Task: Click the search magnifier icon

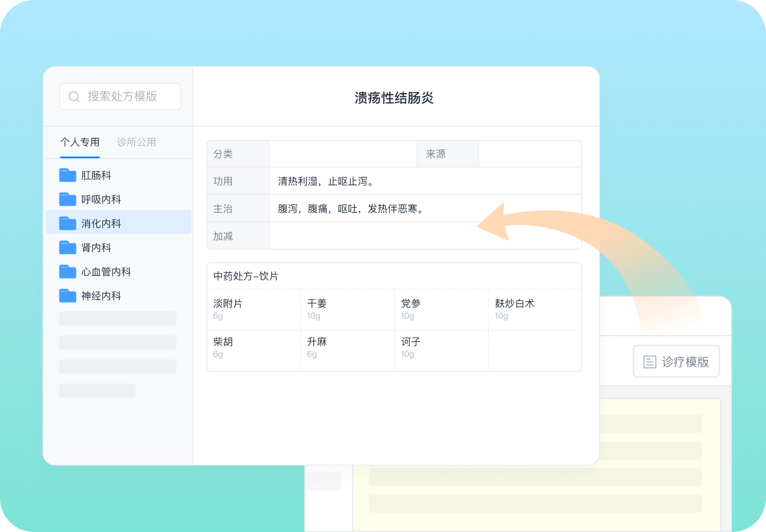Action: pos(74,96)
